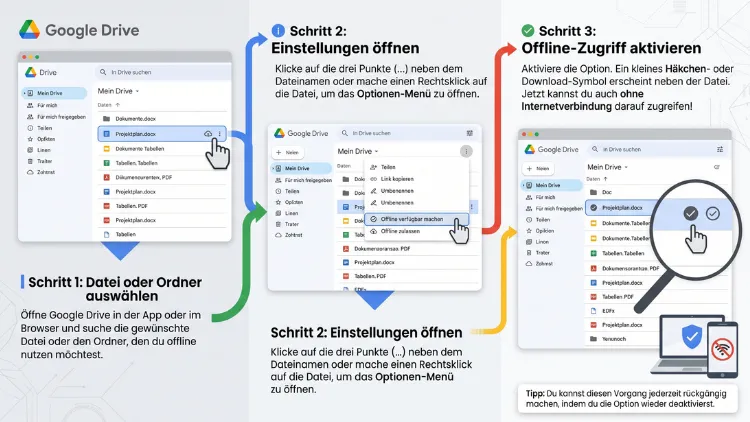Click the filled checkmark circle inside the magnifier

point(690,213)
